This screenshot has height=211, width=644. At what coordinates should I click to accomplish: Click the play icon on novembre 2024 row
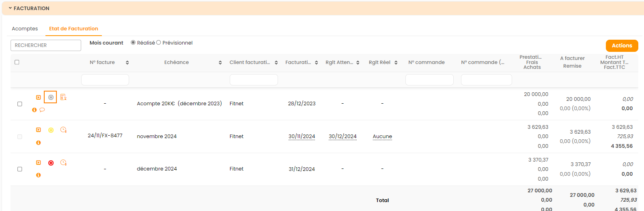point(39,130)
